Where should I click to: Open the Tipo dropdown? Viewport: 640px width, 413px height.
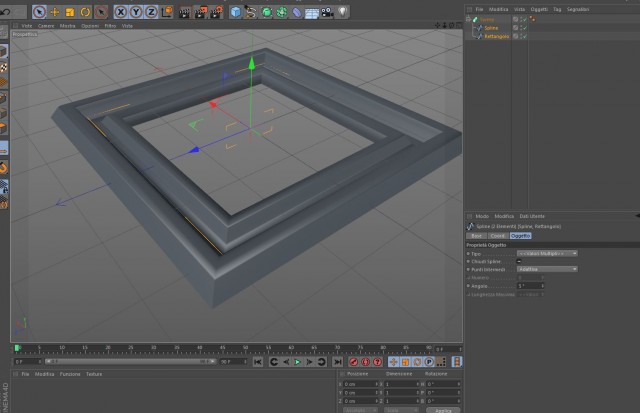(547, 253)
